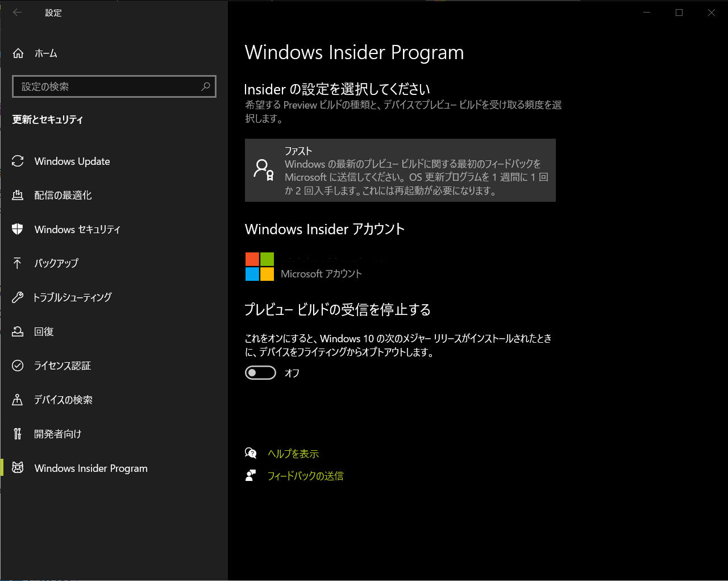Click the Windows Insider アカウント heading
This screenshot has width=728, height=581.
tap(325, 229)
